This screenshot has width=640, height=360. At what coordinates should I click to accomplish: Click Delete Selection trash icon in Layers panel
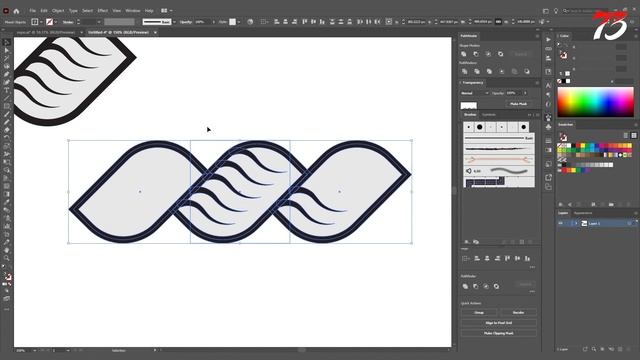pos(629,349)
